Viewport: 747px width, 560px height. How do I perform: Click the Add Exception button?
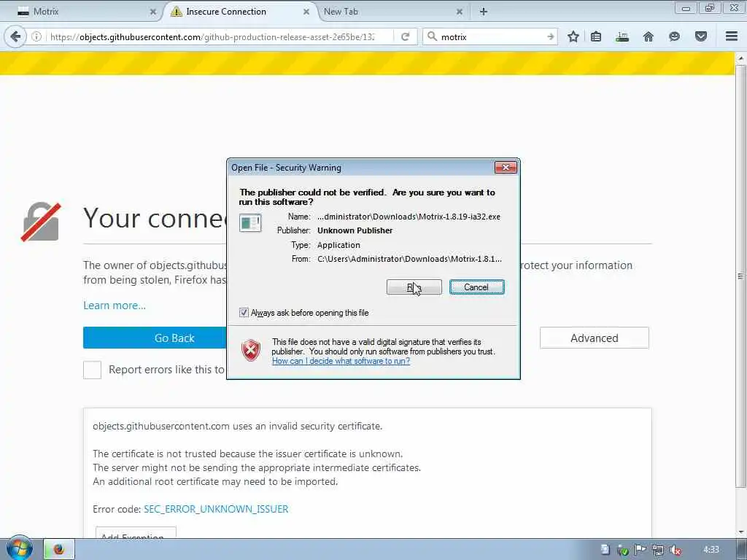click(x=136, y=533)
